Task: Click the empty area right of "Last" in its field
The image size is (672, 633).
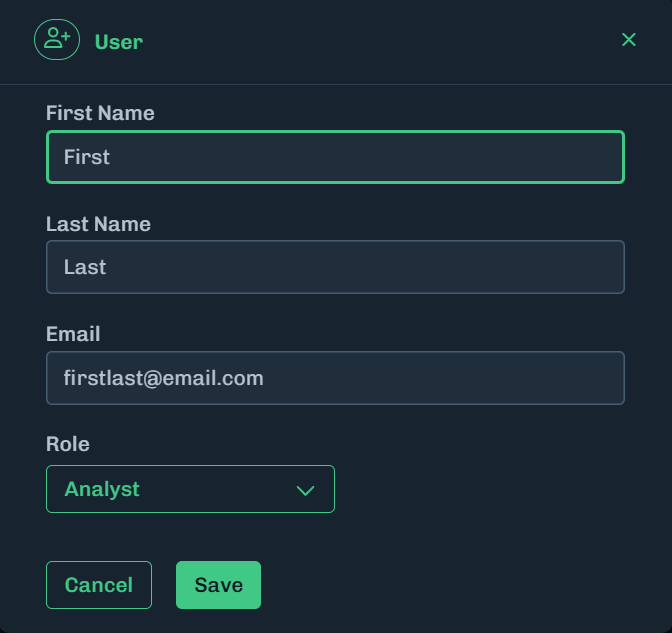Action: pyautogui.click(x=400, y=267)
